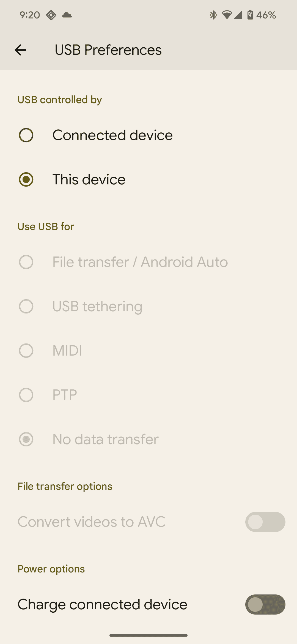The width and height of the screenshot is (297, 644).
Task: Tap the Connected device label text
Action: 112,135
